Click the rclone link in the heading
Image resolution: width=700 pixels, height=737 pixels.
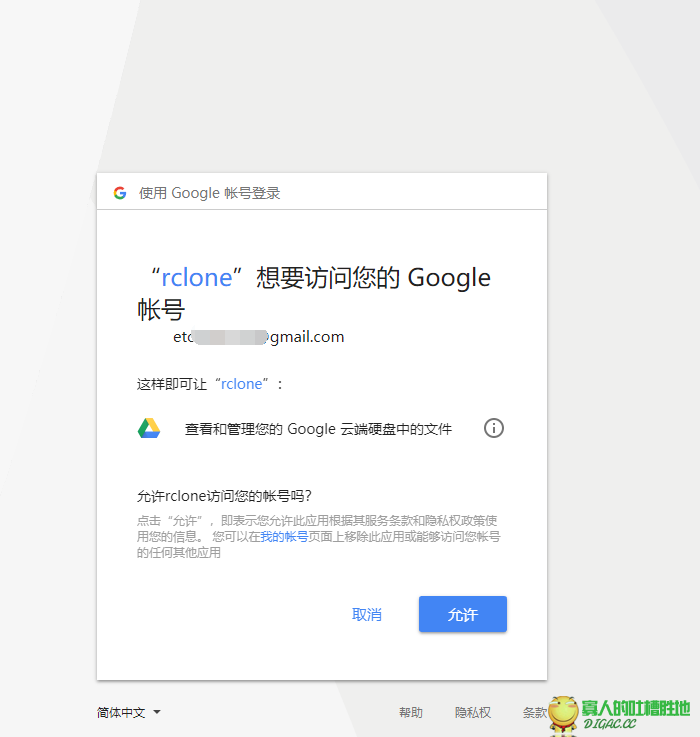[197, 277]
